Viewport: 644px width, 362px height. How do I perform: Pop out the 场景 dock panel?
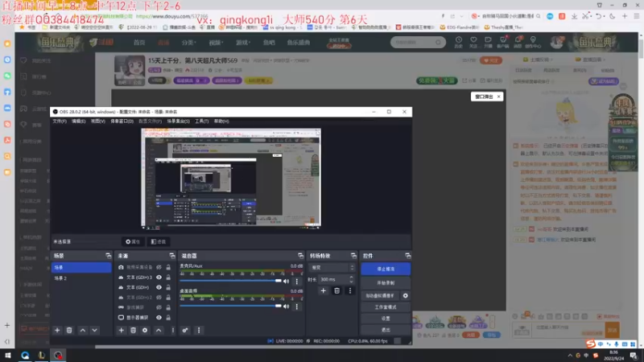pyautogui.click(x=108, y=256)
